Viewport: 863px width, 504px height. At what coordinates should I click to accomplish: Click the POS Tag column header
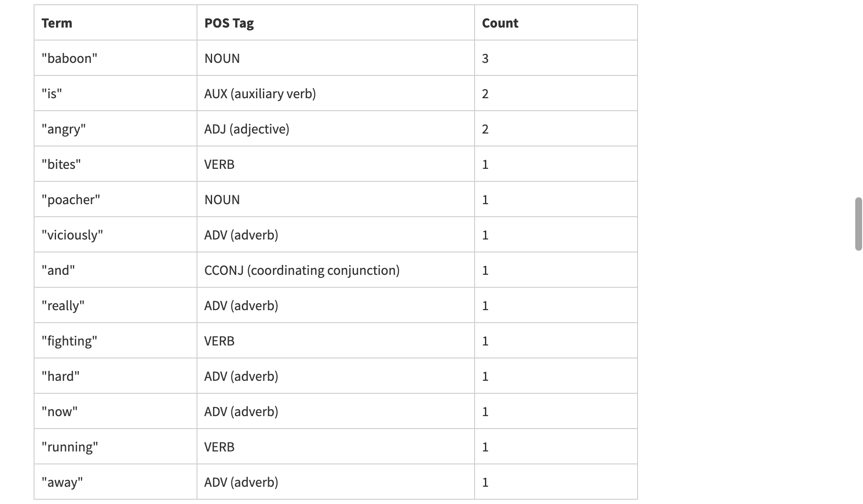coord(229,23)
